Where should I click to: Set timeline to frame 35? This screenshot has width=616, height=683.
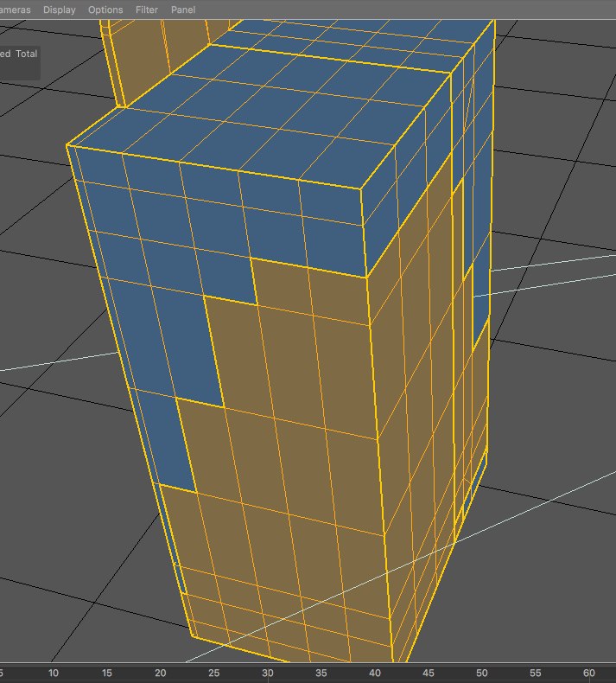[x=321, y=673]
